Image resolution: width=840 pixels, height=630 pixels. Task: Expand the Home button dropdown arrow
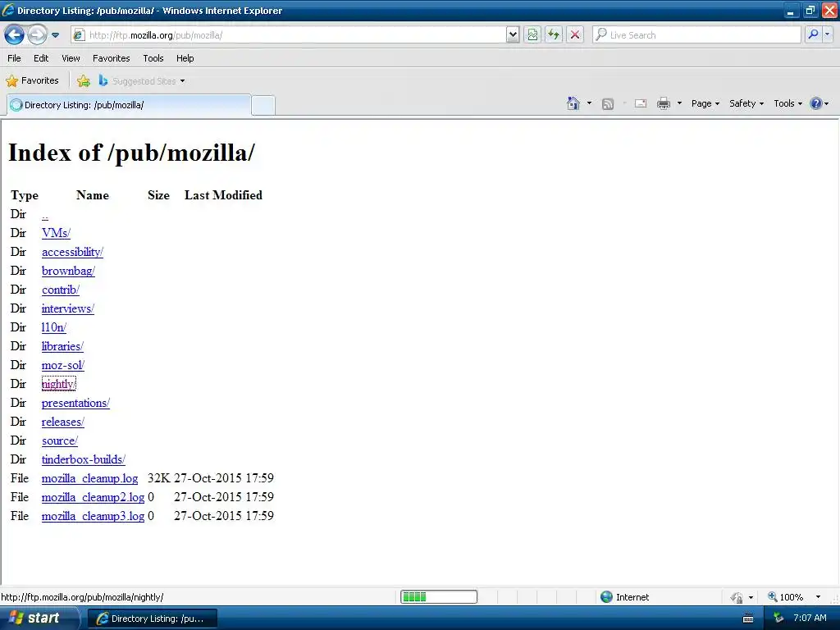click(x=589, y=103)
